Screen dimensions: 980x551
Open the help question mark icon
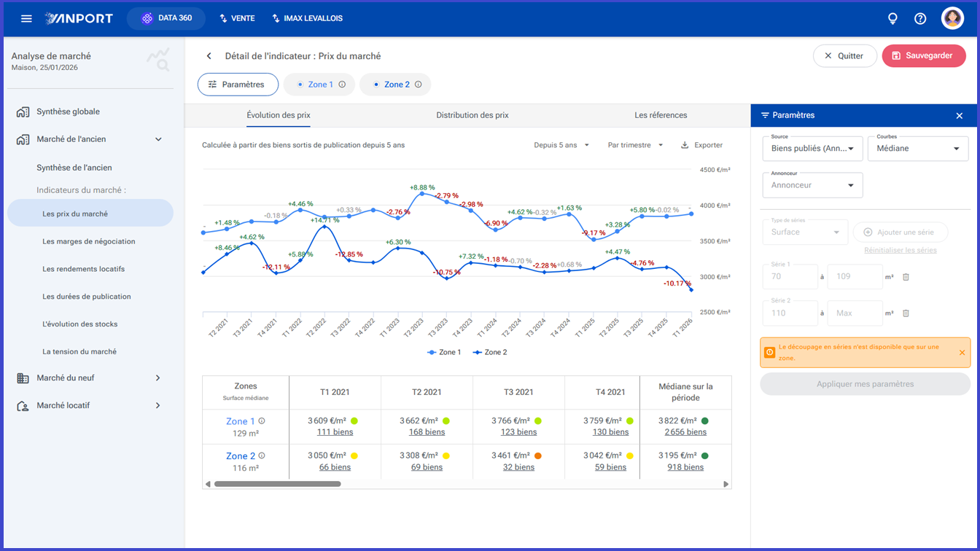tap(920, 18)
